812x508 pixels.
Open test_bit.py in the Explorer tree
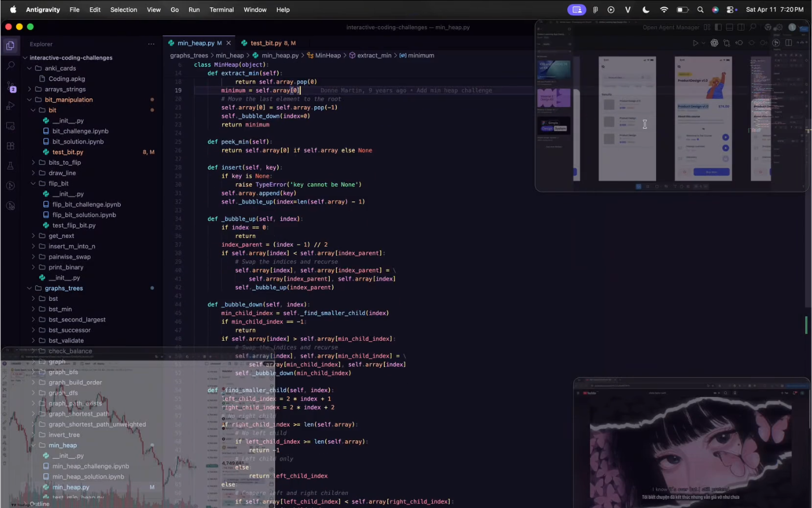coord(68,152)
